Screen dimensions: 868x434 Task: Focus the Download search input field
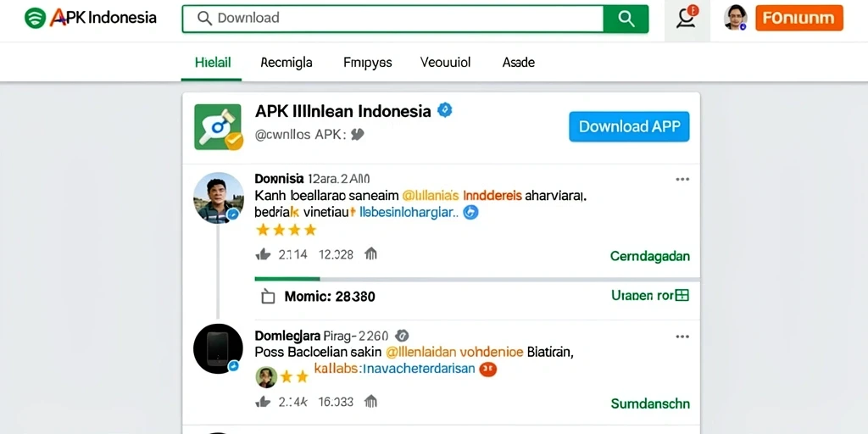[x=393, y=19]
